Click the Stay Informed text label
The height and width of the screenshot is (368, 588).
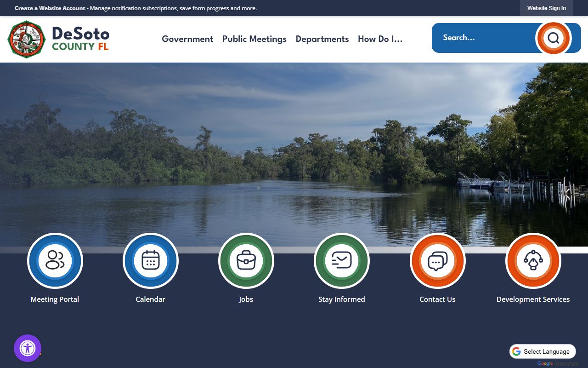coord(341,299)
